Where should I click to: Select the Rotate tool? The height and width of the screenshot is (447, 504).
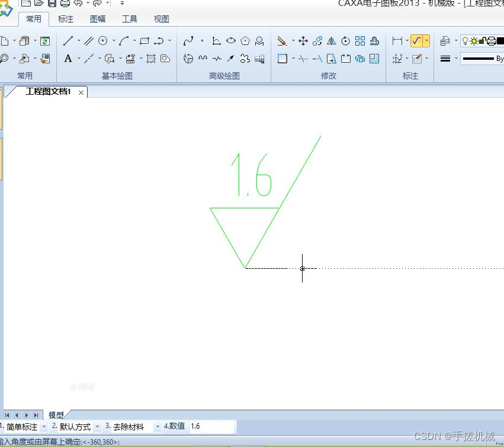[x=345, y=41]
